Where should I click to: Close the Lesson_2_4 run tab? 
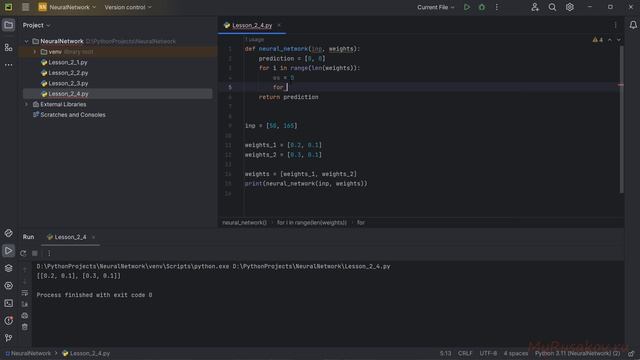93,237
